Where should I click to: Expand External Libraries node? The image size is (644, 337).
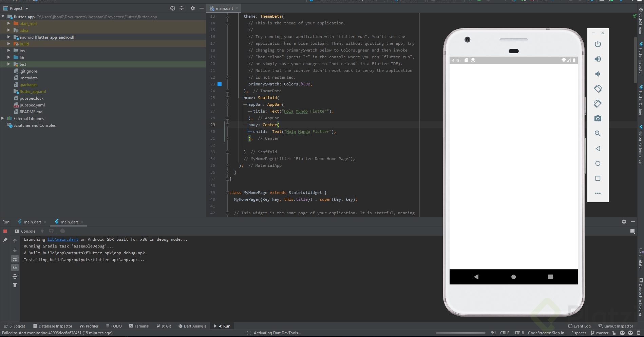tap(3, 118)
